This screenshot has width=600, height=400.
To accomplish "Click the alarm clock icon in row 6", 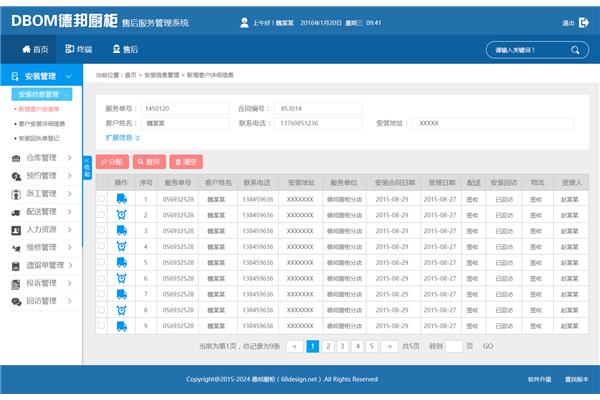I will [x=122, y=278].
